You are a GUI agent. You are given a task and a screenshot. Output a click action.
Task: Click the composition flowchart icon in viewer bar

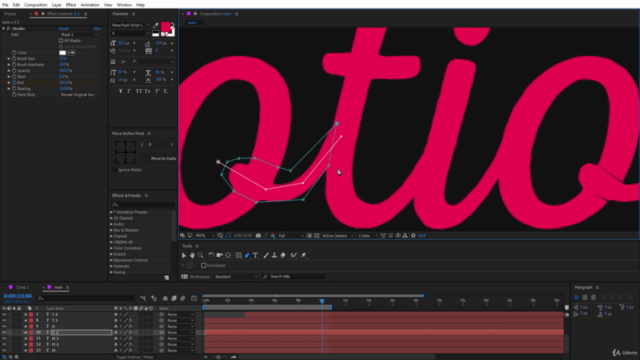pyautogui.click(x=405, y=236)
